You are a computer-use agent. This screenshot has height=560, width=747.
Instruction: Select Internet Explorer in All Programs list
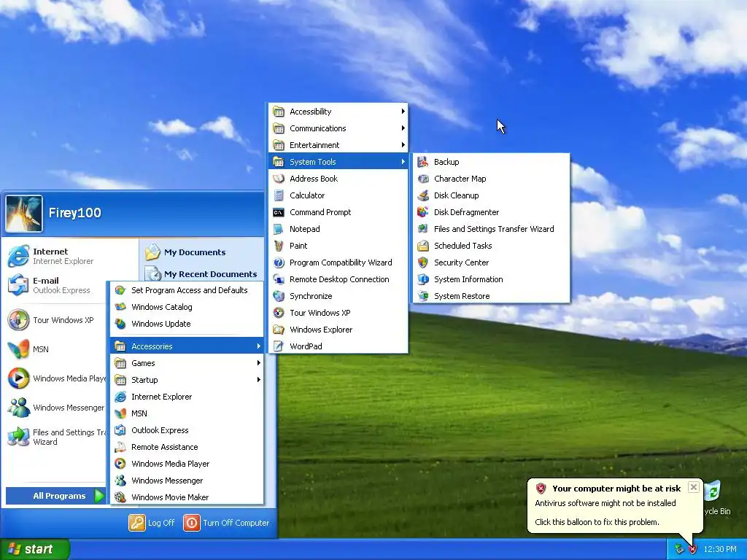pos(187,397)
